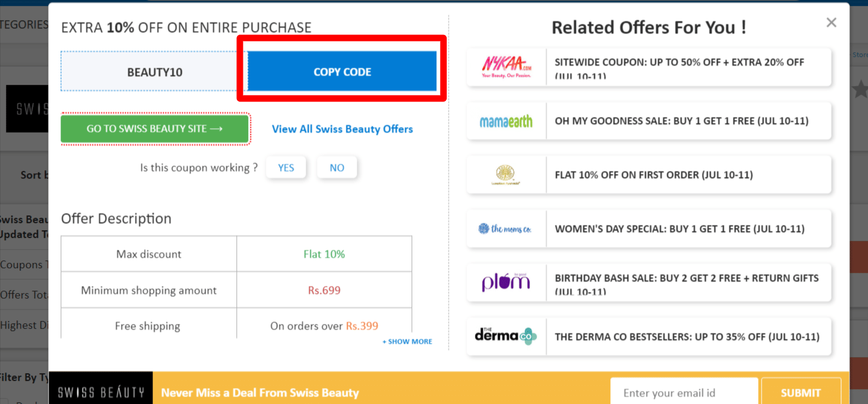Click the Plum logo icon
This screenshot has width=868, height=404.
pyautogui.click(x=506, y=282)
